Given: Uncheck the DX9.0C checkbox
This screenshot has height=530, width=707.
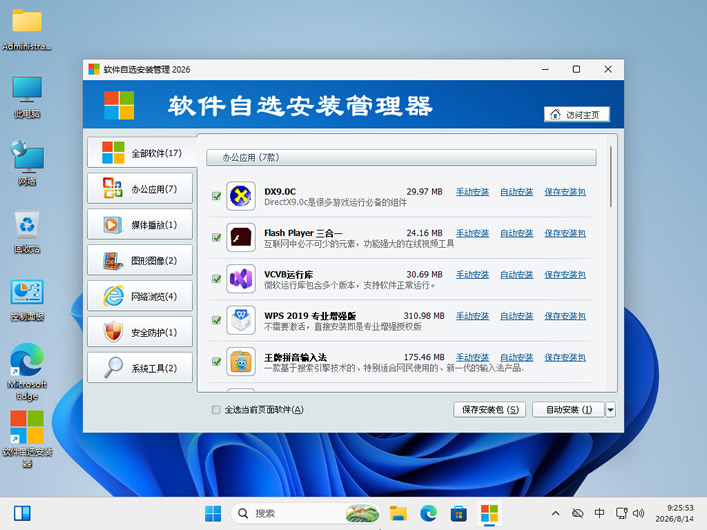Looking at the screenshot, I should click(216, 196).
